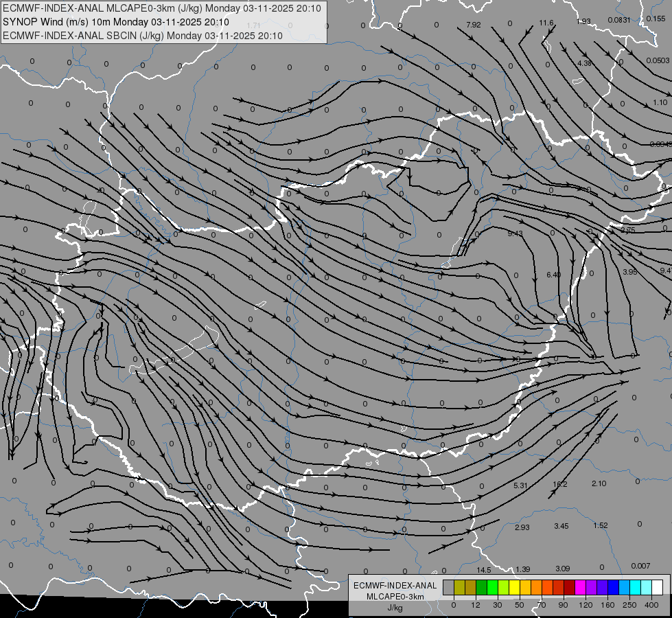Select the dark gold swatch in the legend
Viewport: 672px width, 618px height.
(x=471, y=588)
